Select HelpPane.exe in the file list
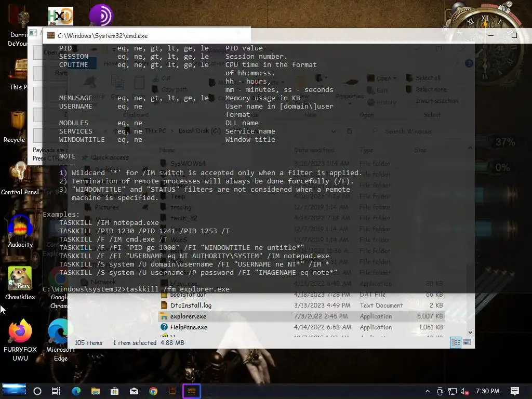 (x=301, y=327)
